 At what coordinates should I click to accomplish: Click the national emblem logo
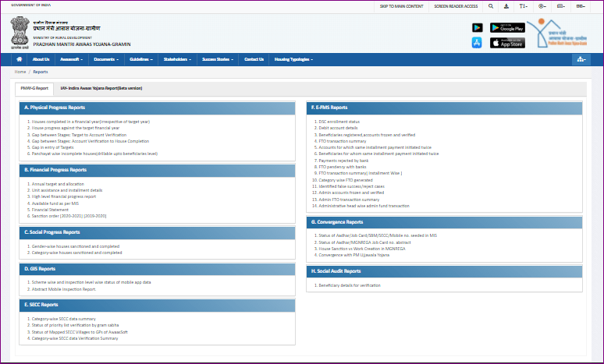click(x=19, y=31)
